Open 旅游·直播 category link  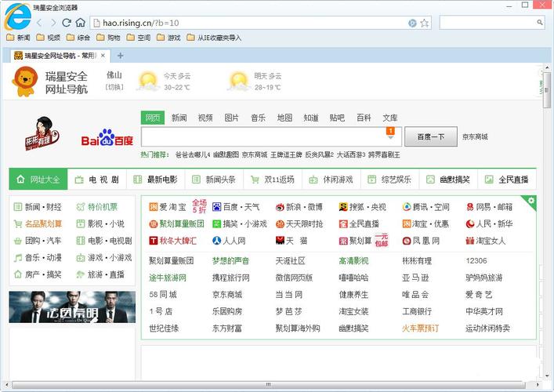(100, 274)
